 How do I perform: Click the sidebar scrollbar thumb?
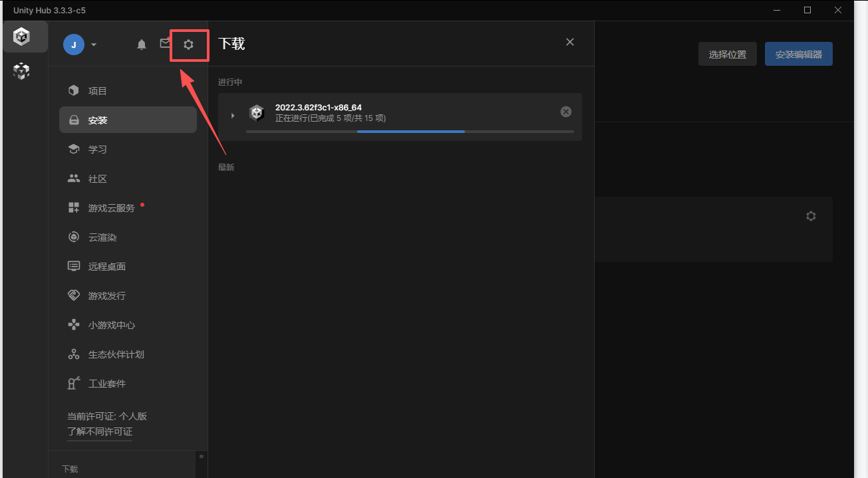click(x=202, y=456)
